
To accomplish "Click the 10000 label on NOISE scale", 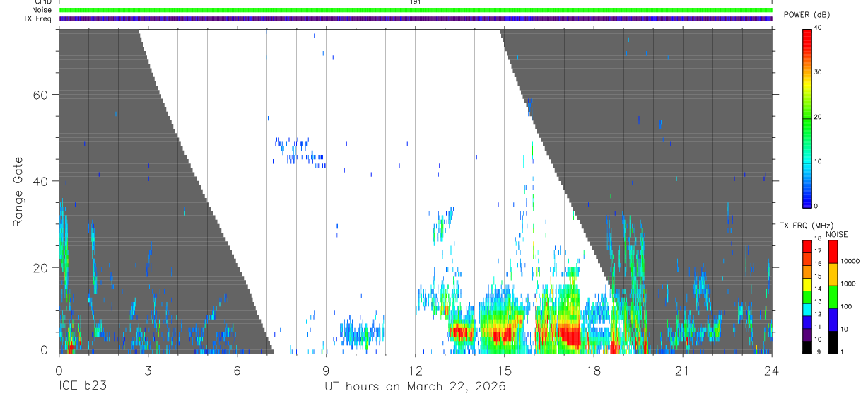I will click(849, 261).
